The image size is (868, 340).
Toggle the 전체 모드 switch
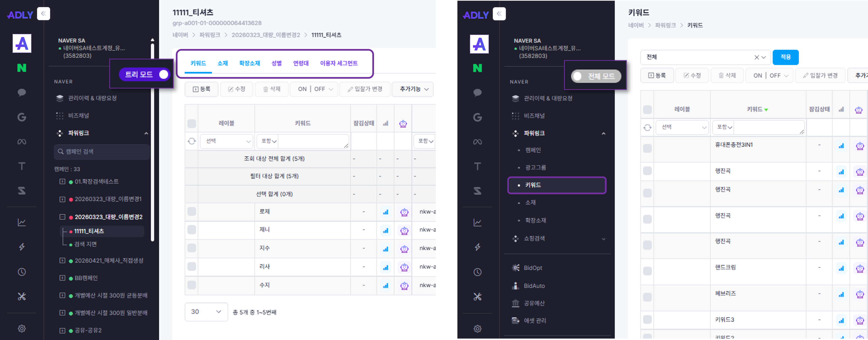(596, 76)
